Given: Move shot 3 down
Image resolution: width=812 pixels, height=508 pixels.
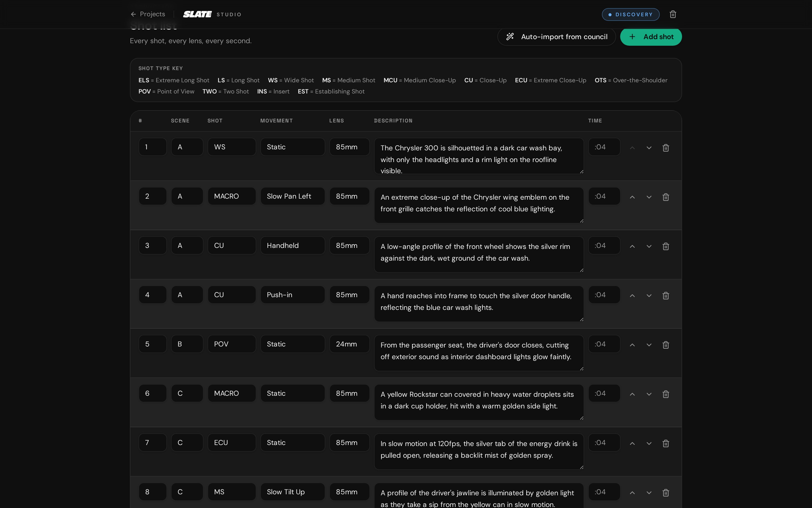Looking at the screenshot, I should point(649,246).
